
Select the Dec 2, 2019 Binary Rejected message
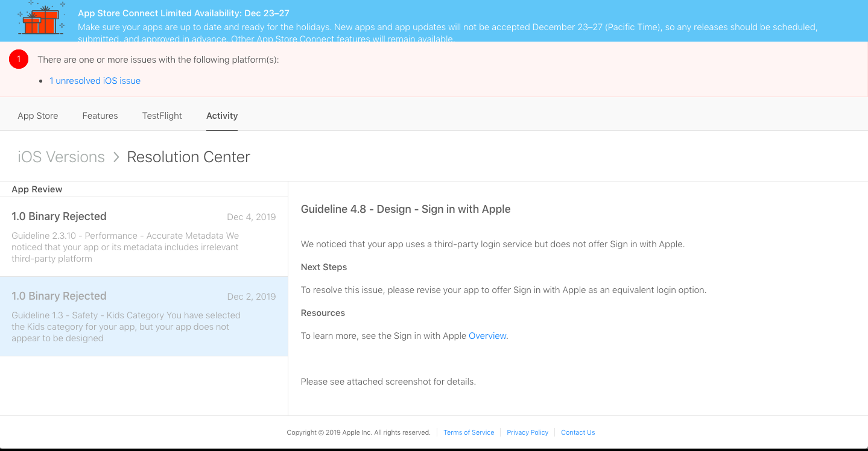point(144,317)
